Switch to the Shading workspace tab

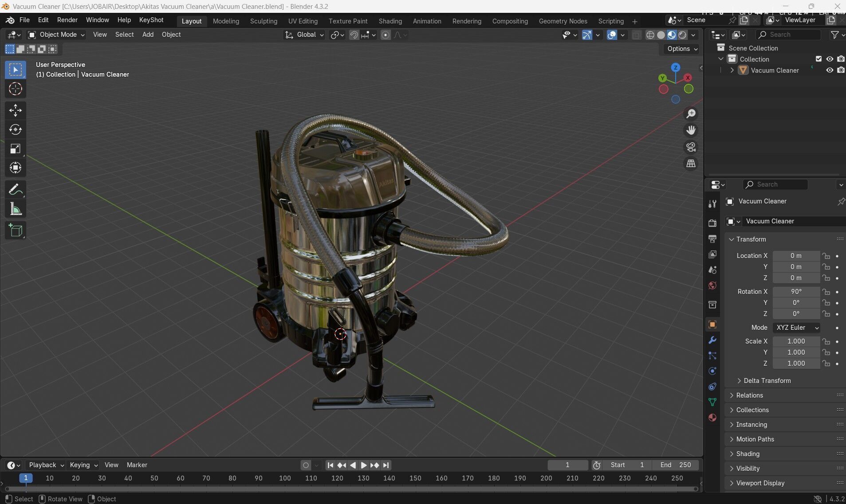(390, 21)
